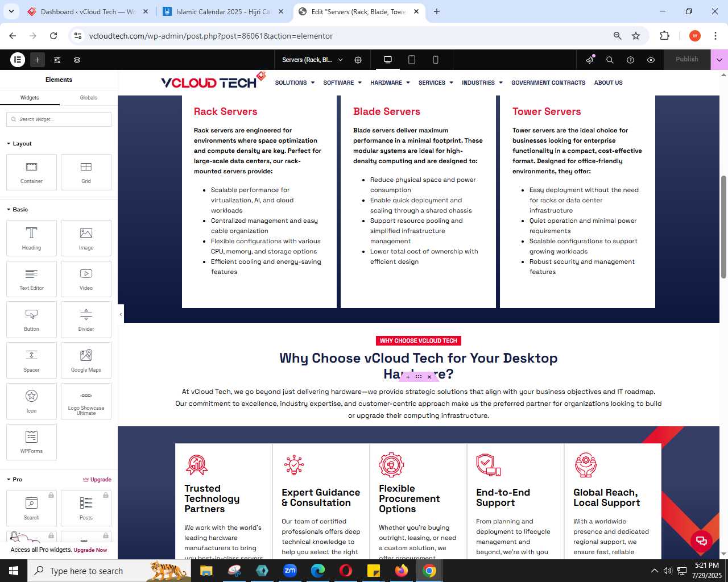
Task: Click the locked Posts pro widget
Action: (86, 508)
